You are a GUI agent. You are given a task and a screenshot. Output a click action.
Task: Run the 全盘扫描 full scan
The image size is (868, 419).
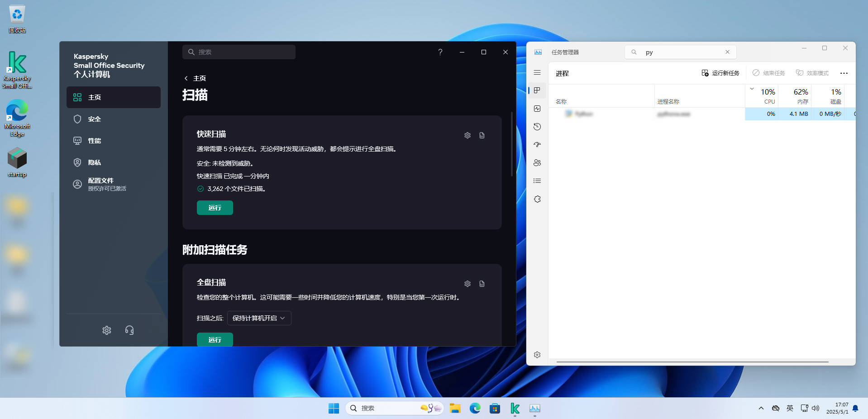tap(215, 339)
